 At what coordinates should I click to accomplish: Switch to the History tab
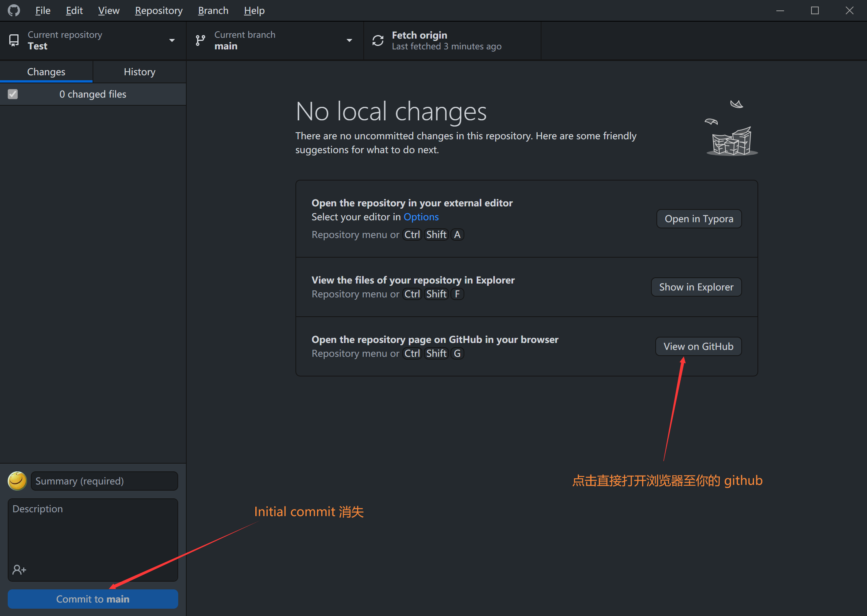(x=139, y=72)
